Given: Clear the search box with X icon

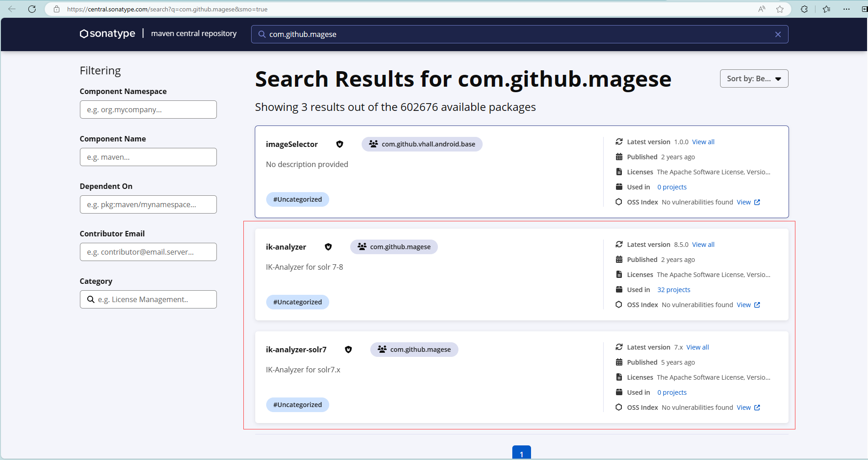Looking at the screenshot, I should click(778, 34).
